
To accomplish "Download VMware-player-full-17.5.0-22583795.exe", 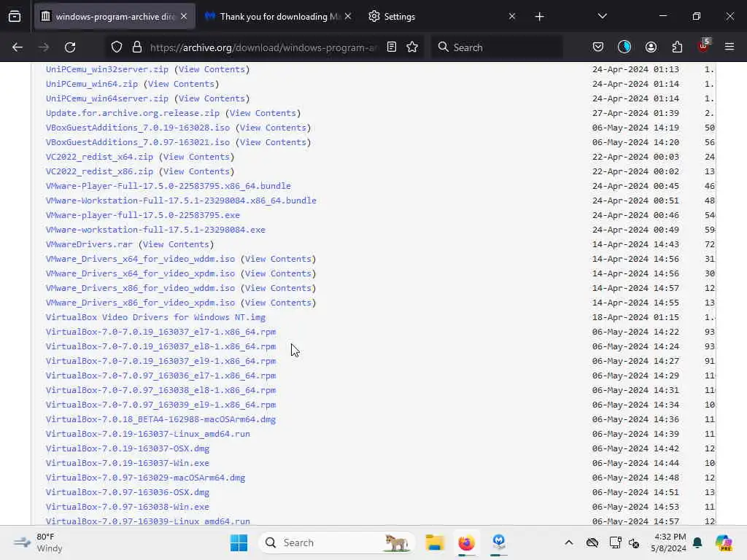I will (x=143, y=215).
